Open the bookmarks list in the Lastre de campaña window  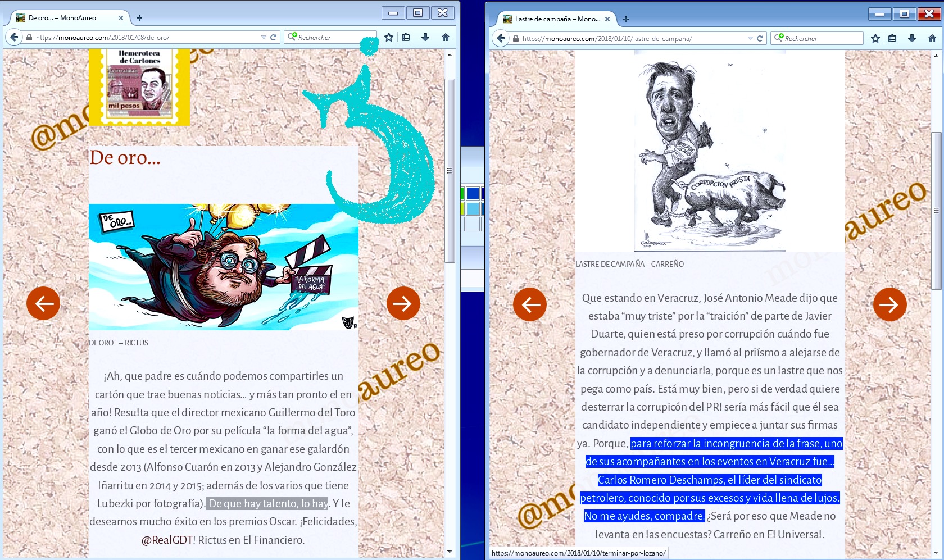click(893, 38)
